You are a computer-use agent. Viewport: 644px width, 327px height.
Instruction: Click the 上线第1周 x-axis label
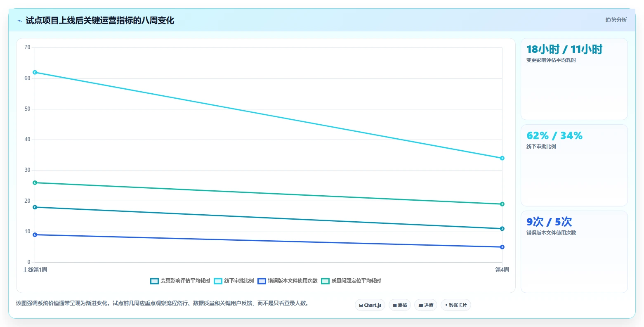pyautogui.click(x=35, y=270)
